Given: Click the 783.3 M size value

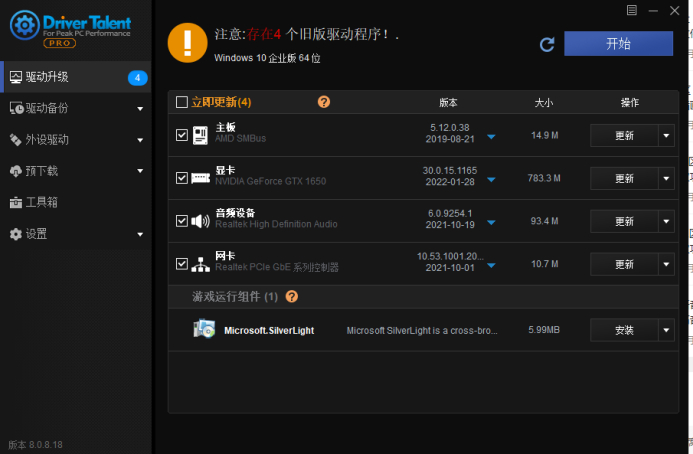Looking at the screenshot, I should tap(544, 178).
